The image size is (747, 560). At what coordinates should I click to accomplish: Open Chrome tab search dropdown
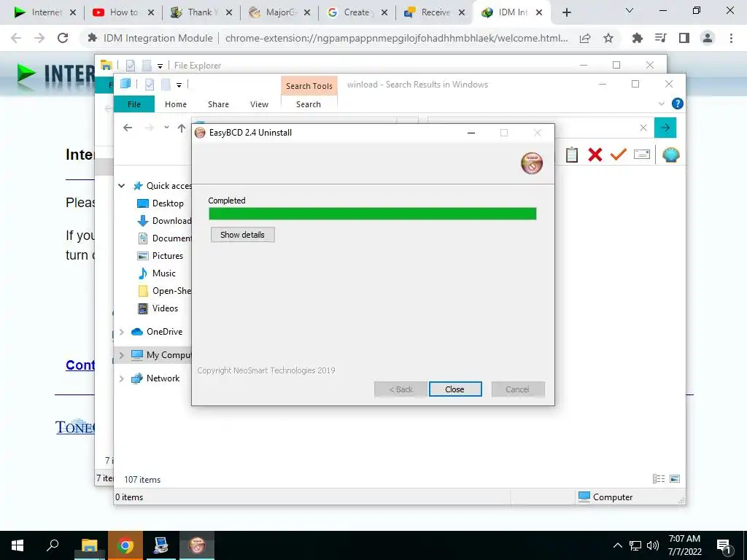pos(630,10)
